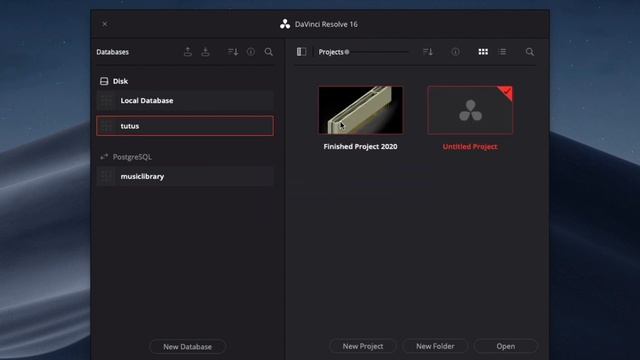Show database info icon

pyautogui.click(x=251, y=52)
